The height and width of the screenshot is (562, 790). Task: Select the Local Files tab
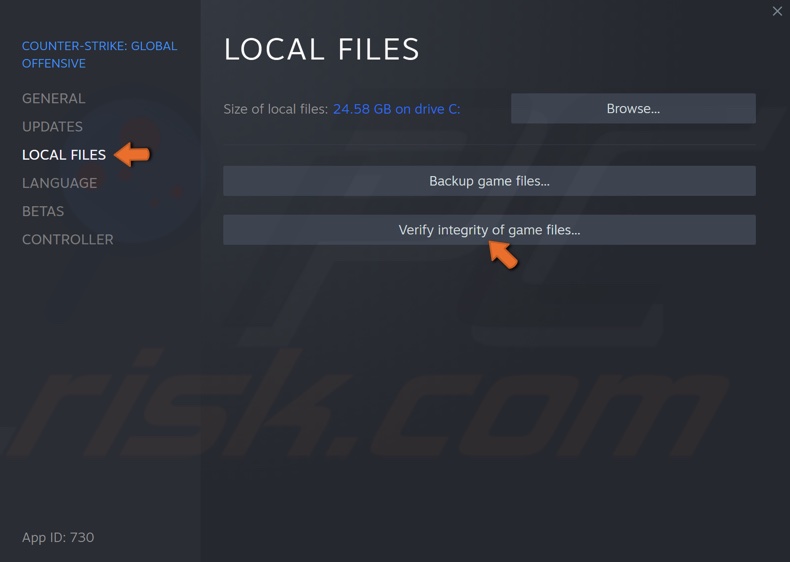64,155
